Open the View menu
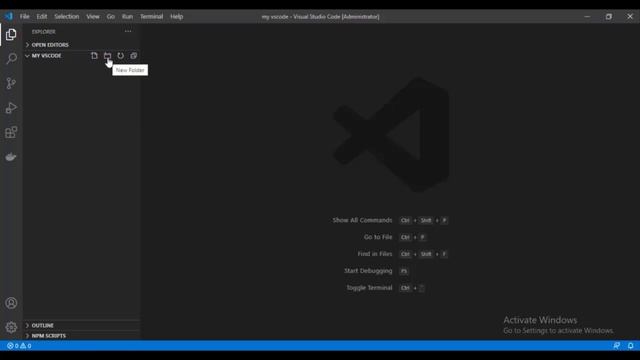Screen dimensions: 640x360 [x=93, y=16]
